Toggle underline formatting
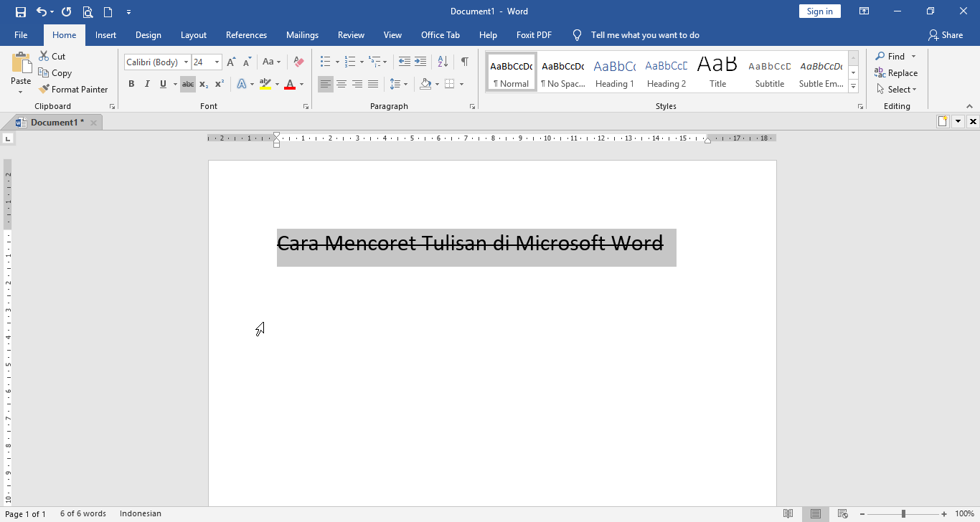 tap(163, 84)
